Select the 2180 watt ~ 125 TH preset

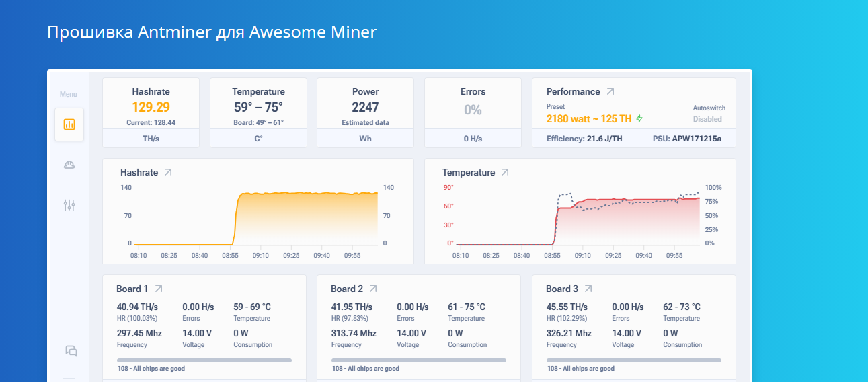pos(588,119)
